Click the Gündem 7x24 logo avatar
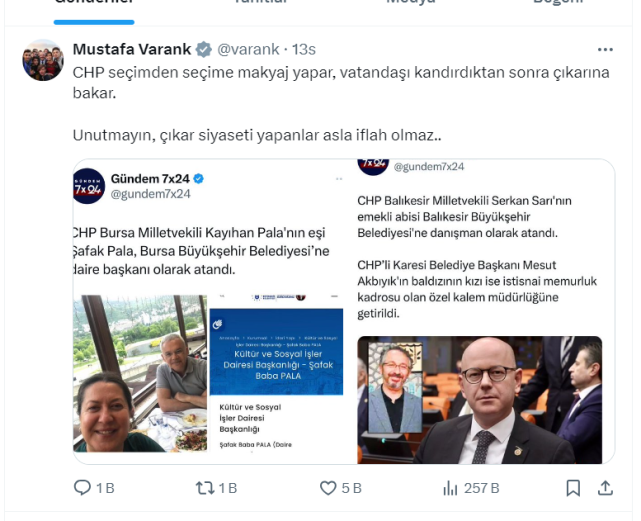The width and height of the screenshot is (641, 521). click(89, 186)
